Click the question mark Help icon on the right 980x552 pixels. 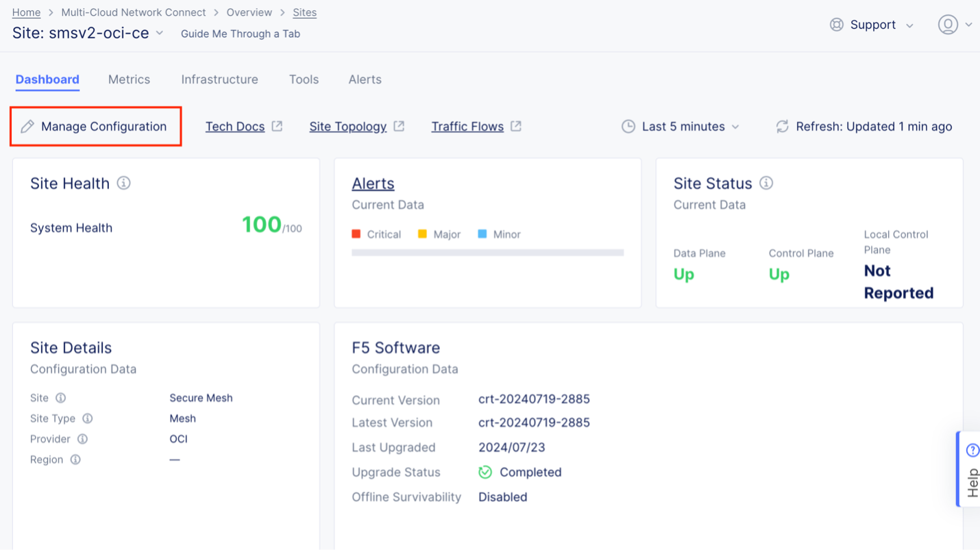tap(972, 450)
